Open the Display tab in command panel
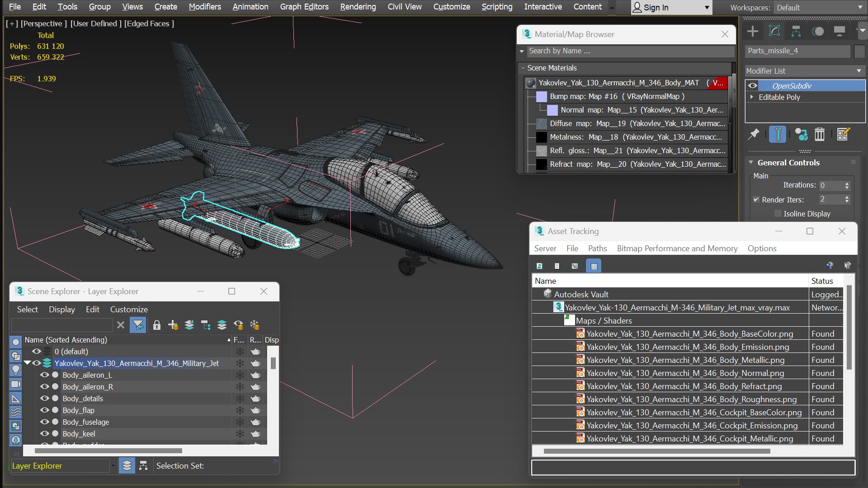Viewport: 868px width, 488px height. pyautogui.click(x=840, y=31)
